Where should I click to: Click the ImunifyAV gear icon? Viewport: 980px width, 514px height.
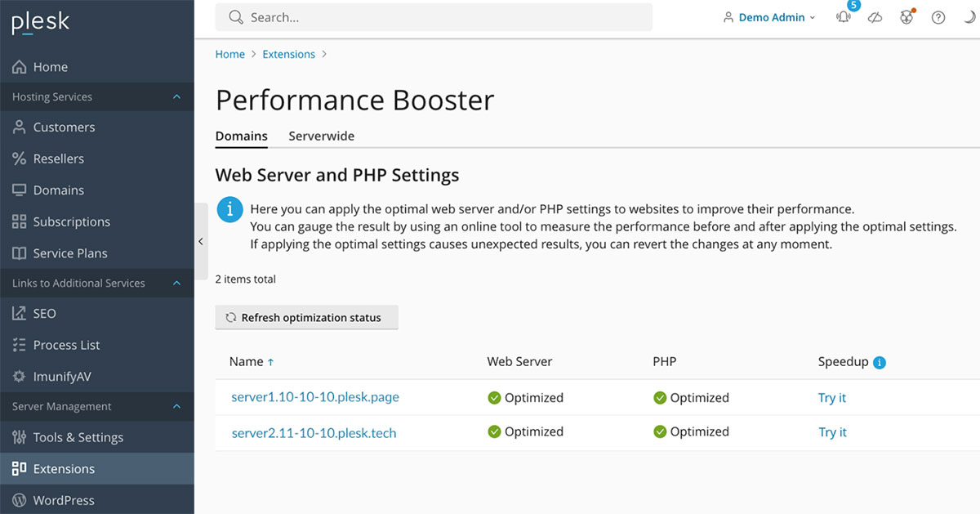pos(20,377)
